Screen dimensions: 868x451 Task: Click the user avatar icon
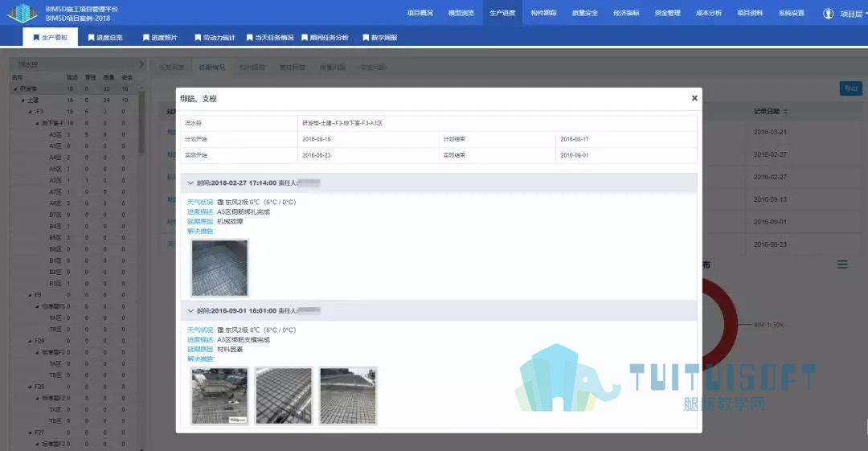tap(828, 14)
